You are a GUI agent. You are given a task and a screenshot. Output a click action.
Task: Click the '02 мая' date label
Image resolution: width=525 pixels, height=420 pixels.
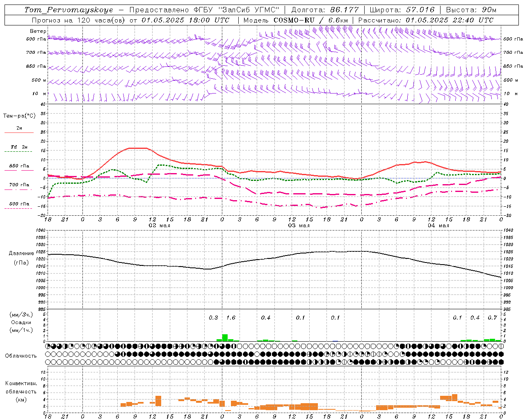159,226
